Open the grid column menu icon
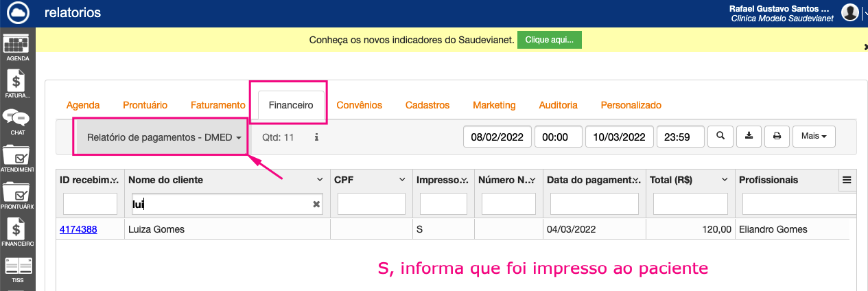The width and height of the screenshot is (868, 291). click(x=847, y=180)
